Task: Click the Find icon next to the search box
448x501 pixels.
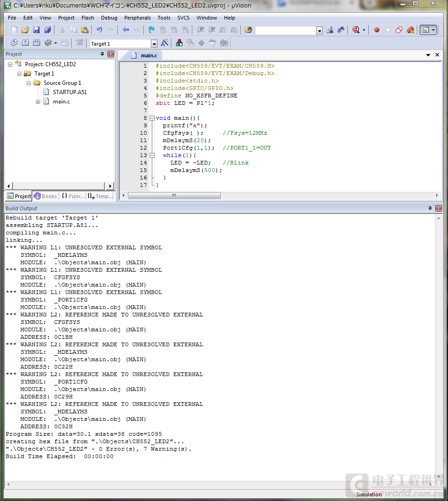Action: coord(330,30)
